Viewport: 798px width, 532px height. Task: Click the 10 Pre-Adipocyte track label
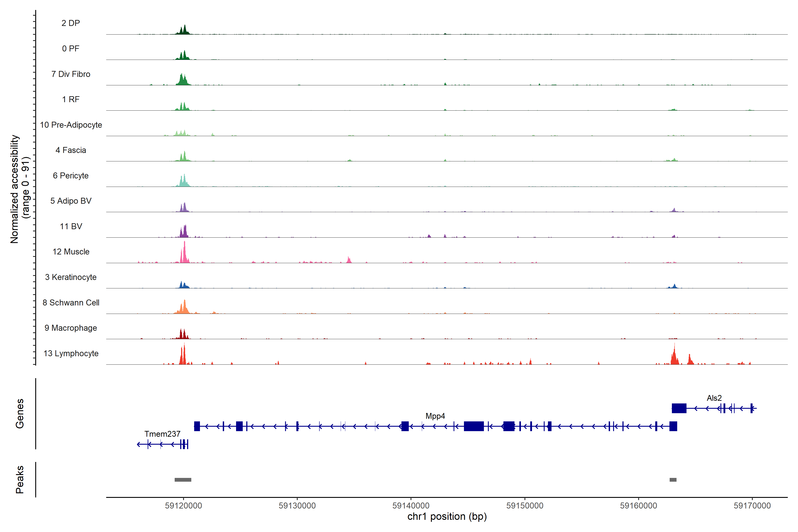pyautogui.click(x=71, y=125)
